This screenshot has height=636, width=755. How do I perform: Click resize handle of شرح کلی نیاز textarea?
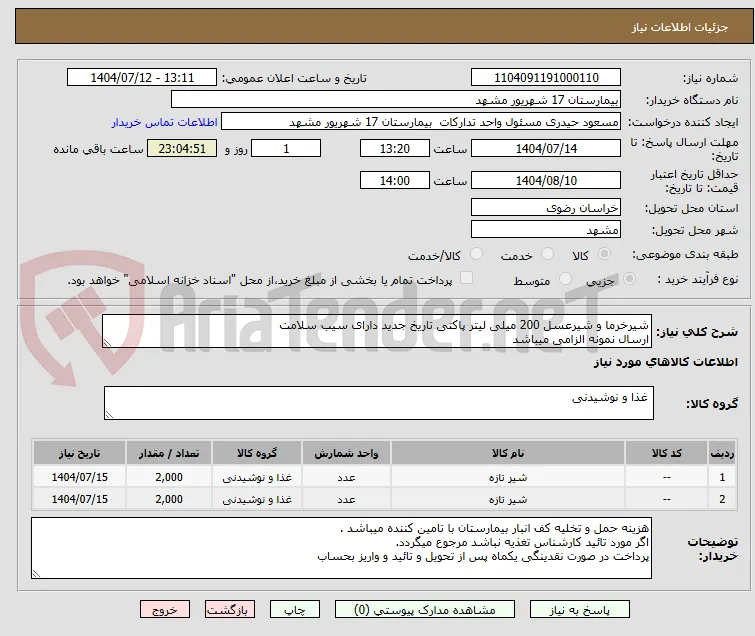point(107,343)
